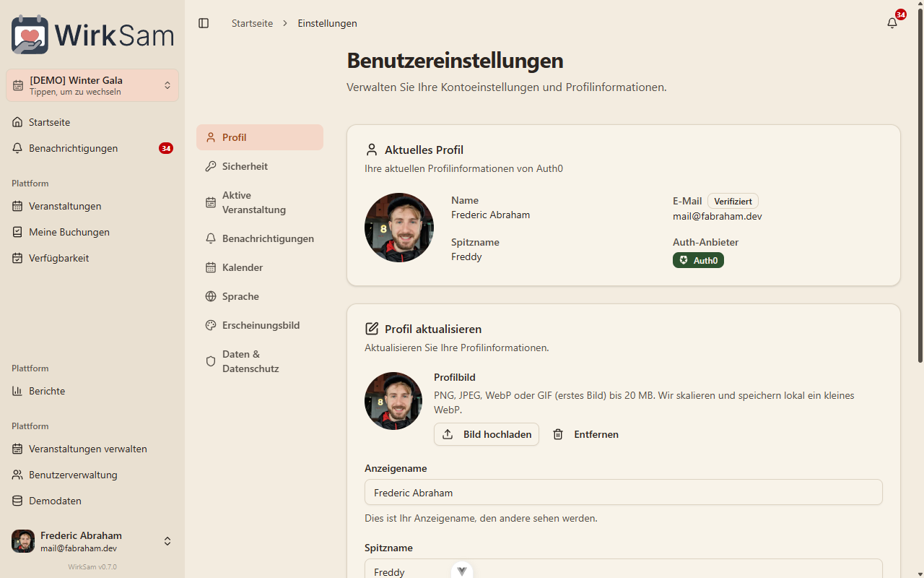Viewport: 924px width, 578px height.
Task: Open the Profil settings section
Action: (x=260, y=137)
